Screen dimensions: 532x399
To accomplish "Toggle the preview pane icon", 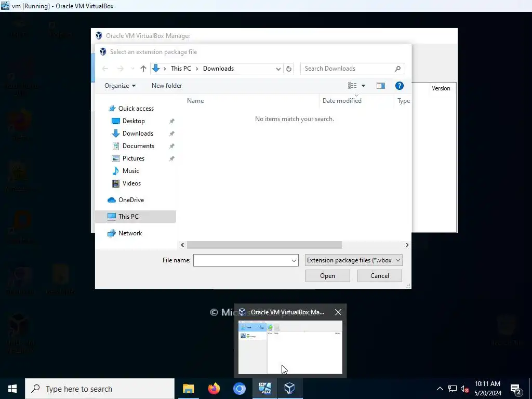I will click(x=381, y=86).
